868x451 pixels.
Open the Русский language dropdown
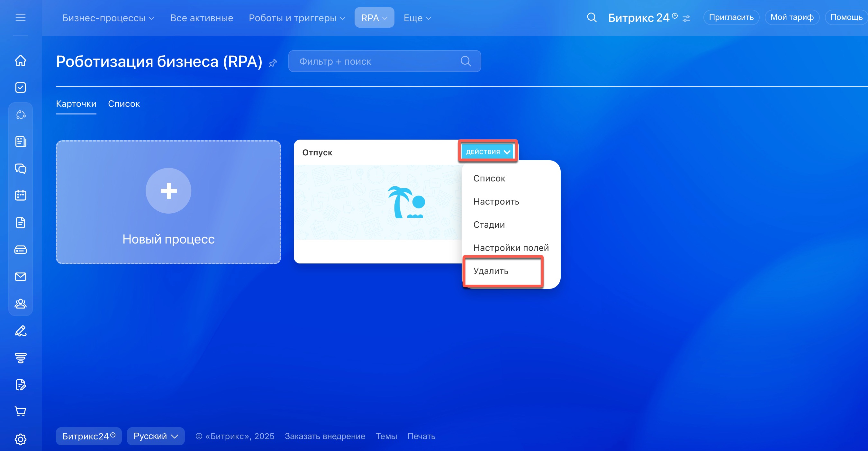point(156,436)
